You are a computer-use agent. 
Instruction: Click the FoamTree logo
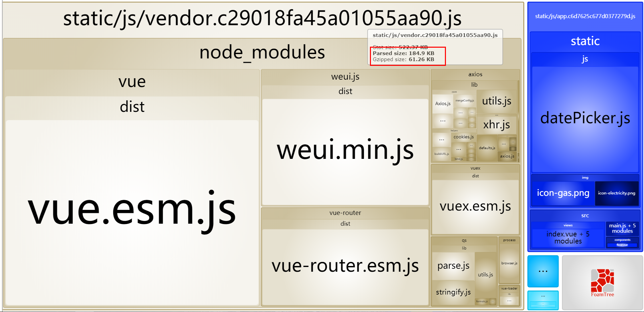click(602, 282)
